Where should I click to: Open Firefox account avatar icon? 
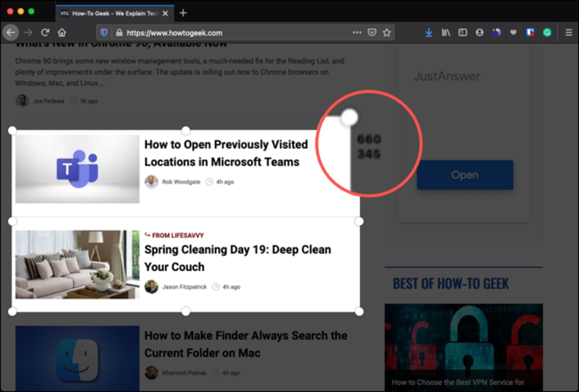coord(479,33)
